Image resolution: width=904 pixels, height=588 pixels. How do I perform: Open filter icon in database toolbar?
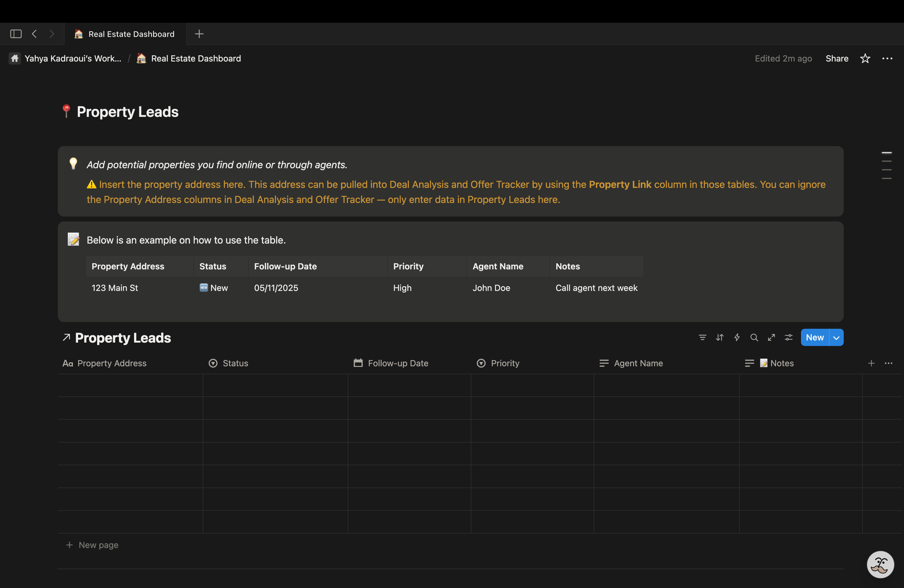pos(702,337)
